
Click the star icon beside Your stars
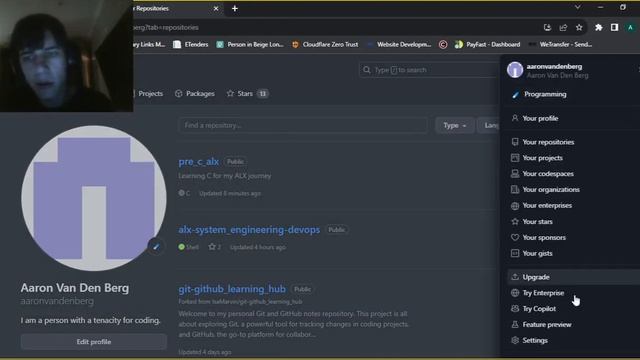pyautogui.click(x=515, y=222)
